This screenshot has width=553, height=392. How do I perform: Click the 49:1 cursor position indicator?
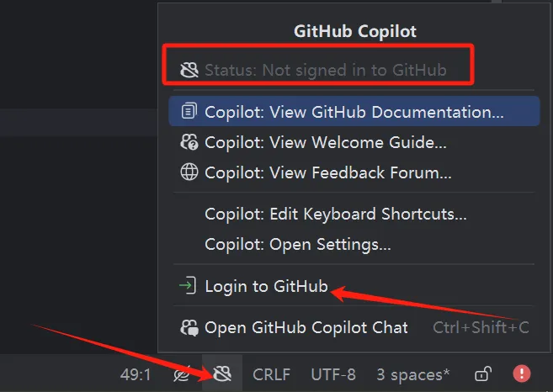click(136, 374)
